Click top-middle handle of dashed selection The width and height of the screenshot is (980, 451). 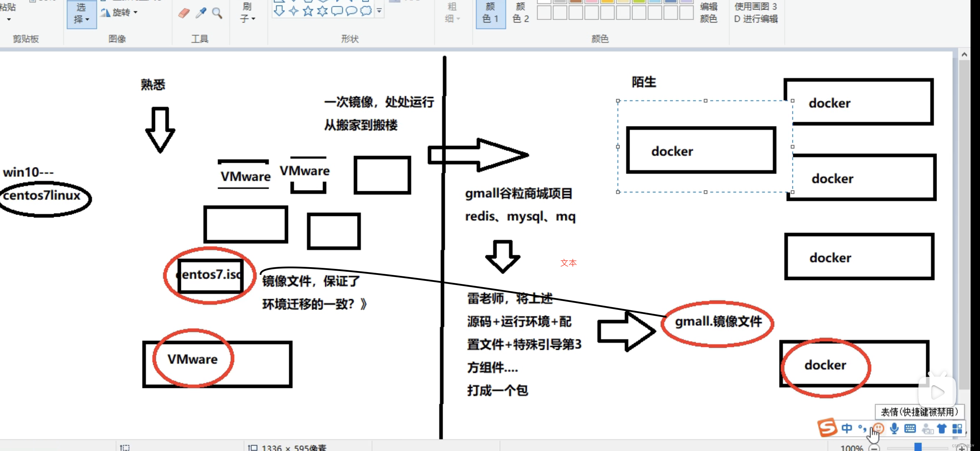[x=705, y=101]
